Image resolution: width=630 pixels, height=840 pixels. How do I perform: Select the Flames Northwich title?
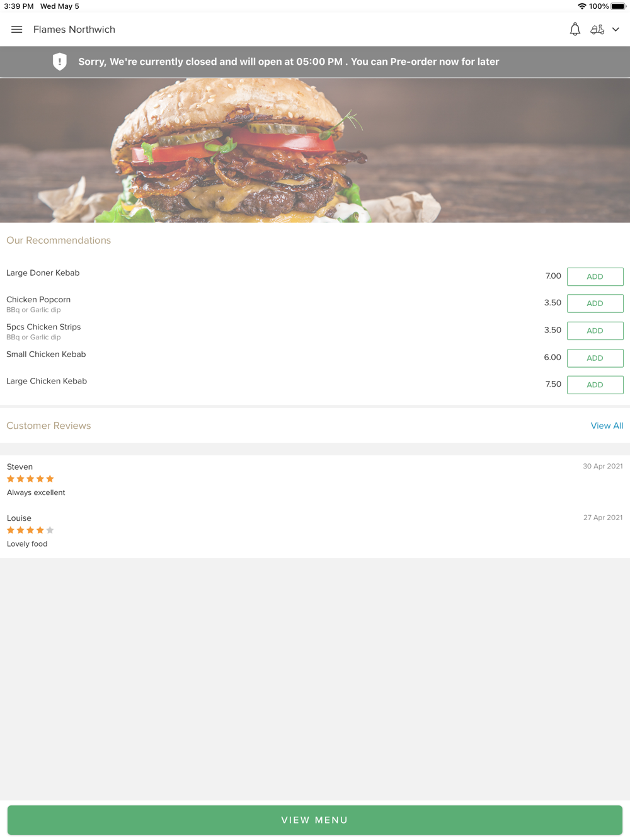click(74, 30)
